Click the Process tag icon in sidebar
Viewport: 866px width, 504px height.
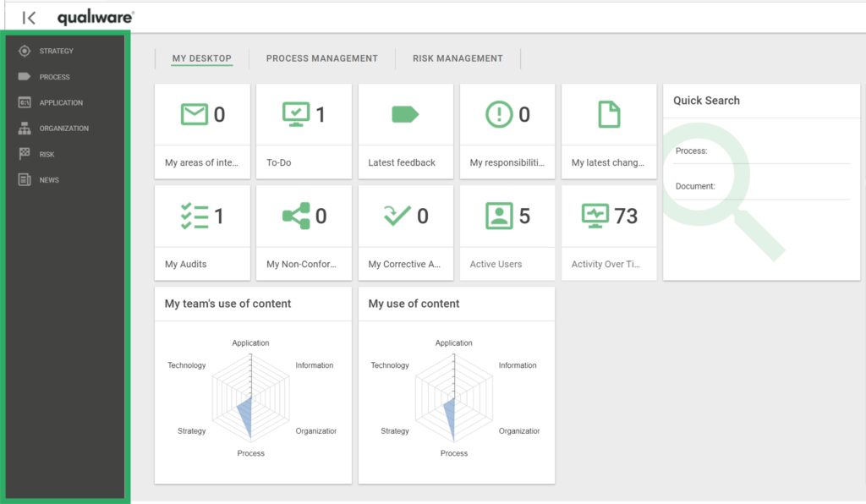tap(25, 77)
